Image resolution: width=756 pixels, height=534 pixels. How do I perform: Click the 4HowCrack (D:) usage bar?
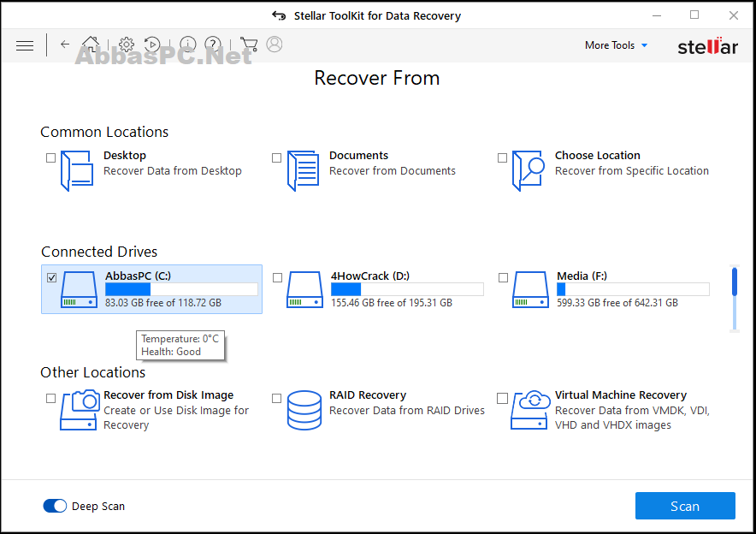click(407, 289)
